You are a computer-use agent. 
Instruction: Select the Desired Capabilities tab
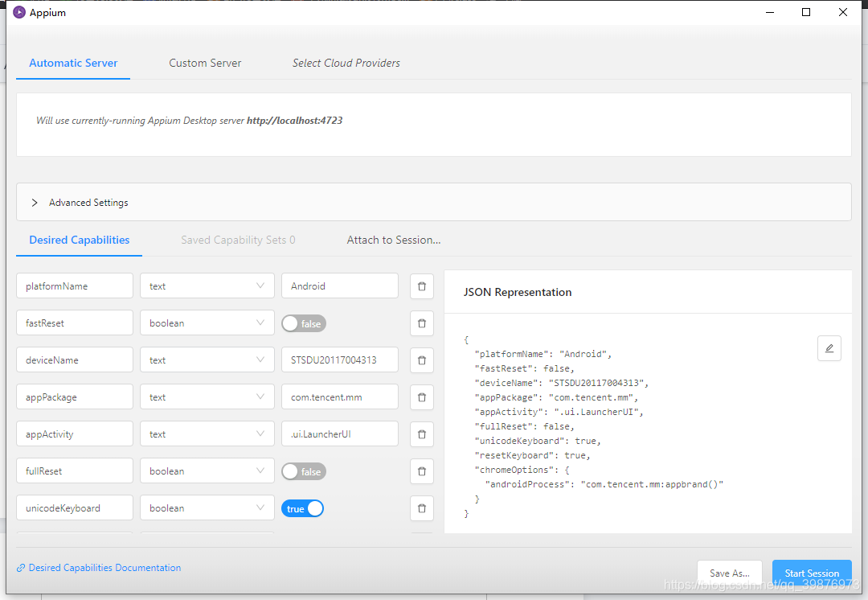point(79,240)
